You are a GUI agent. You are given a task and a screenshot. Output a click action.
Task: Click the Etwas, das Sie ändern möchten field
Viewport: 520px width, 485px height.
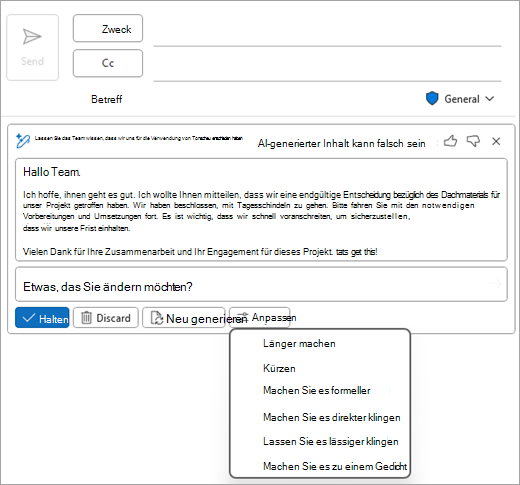tap(261, 284)
